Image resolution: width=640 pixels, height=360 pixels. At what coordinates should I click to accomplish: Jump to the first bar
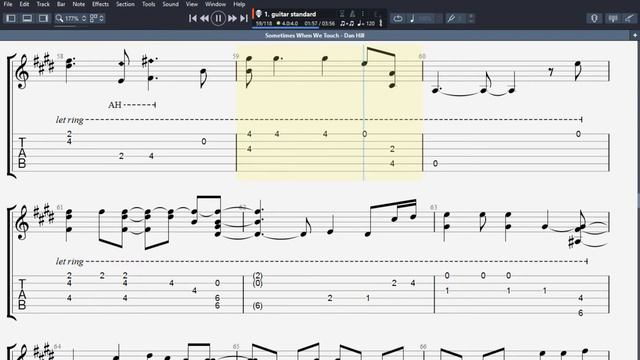point(193,18)
